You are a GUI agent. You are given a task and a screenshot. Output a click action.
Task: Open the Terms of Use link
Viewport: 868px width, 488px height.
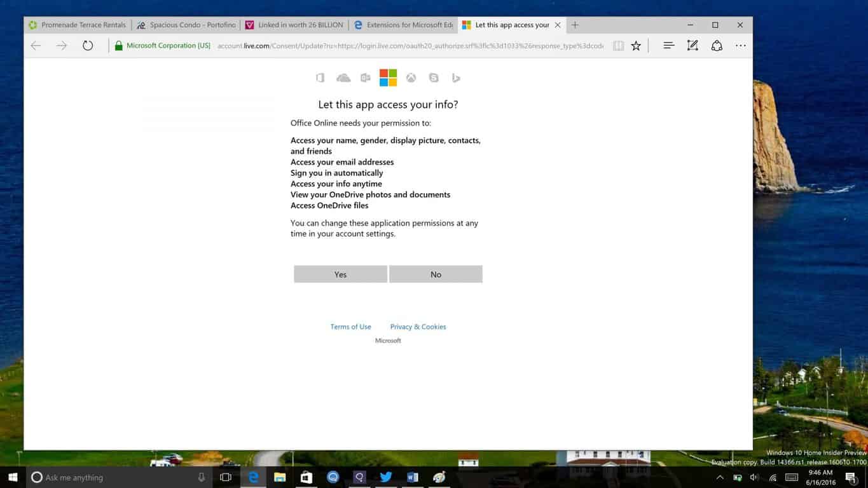click(350, 327)
